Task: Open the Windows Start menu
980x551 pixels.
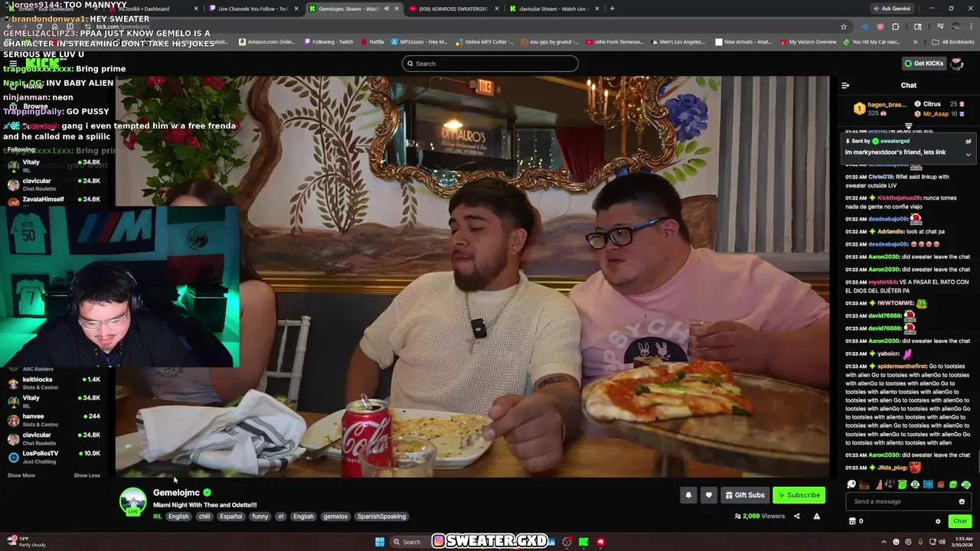Action: (379, 542)
